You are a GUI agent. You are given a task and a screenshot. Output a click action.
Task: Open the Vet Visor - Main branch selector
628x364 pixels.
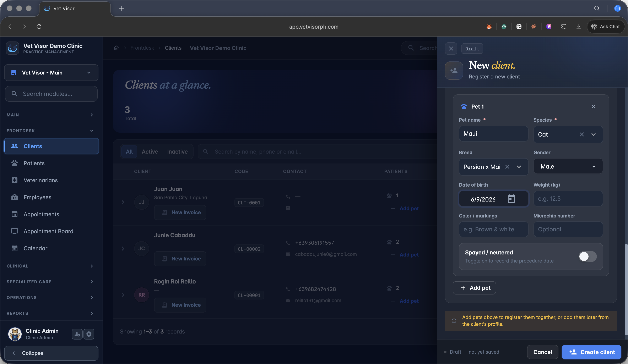51,73
